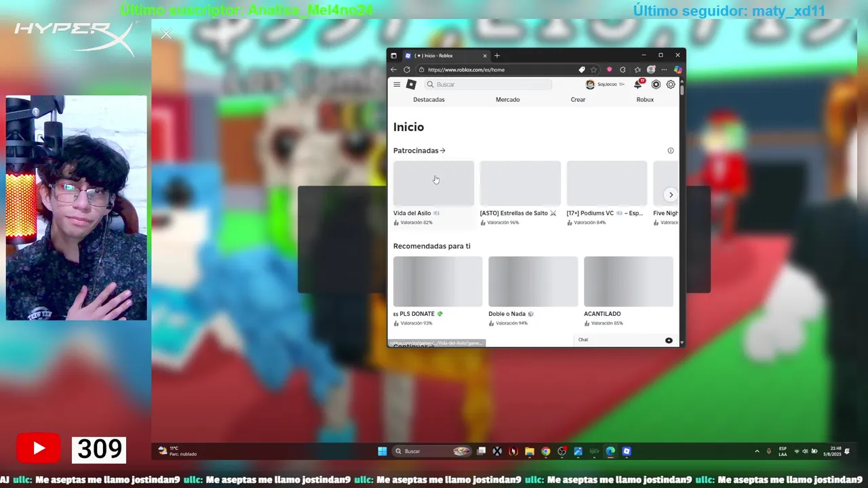Open Windows notification bell in tray
Image resolution: width=868 pixels, height=488 pixels.
point(847,451)
